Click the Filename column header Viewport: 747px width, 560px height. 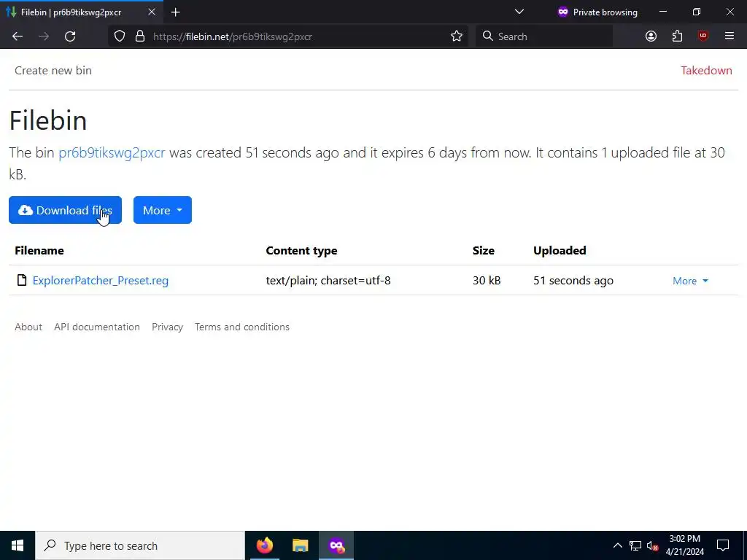click(39, 251)
